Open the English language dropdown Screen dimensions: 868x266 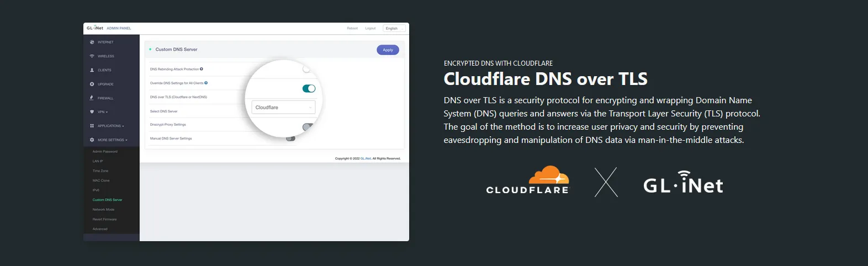pyautogui.click(x=394, y=28)
